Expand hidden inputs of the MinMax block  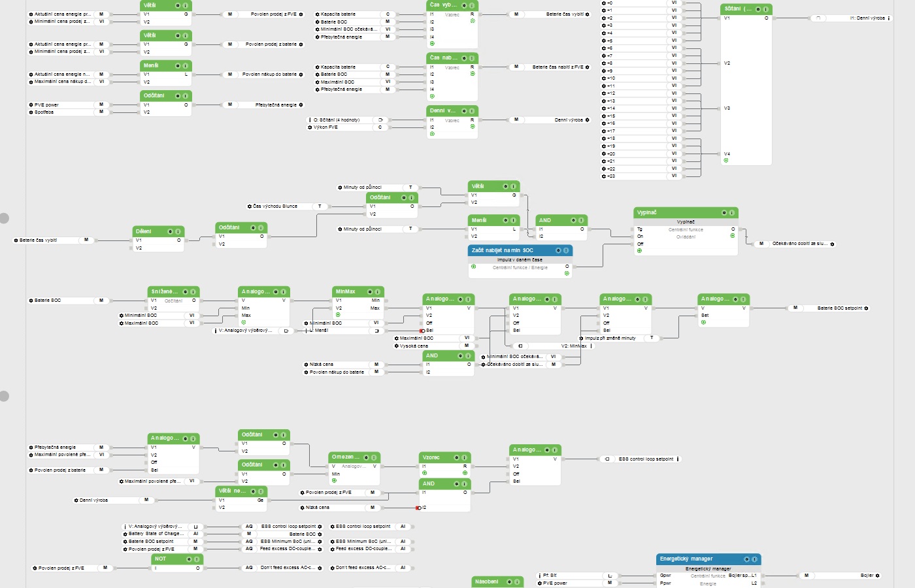pos(338,315)
